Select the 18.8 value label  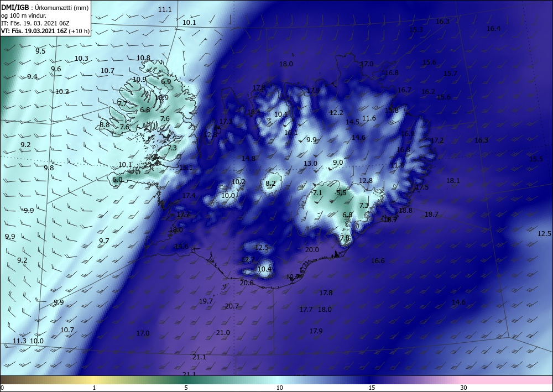405,211
